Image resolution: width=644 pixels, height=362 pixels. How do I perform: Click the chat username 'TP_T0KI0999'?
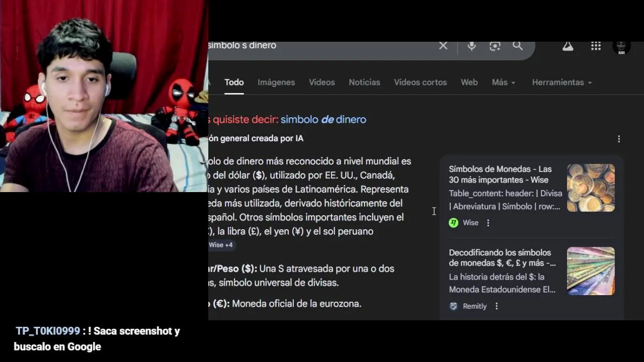48,331
